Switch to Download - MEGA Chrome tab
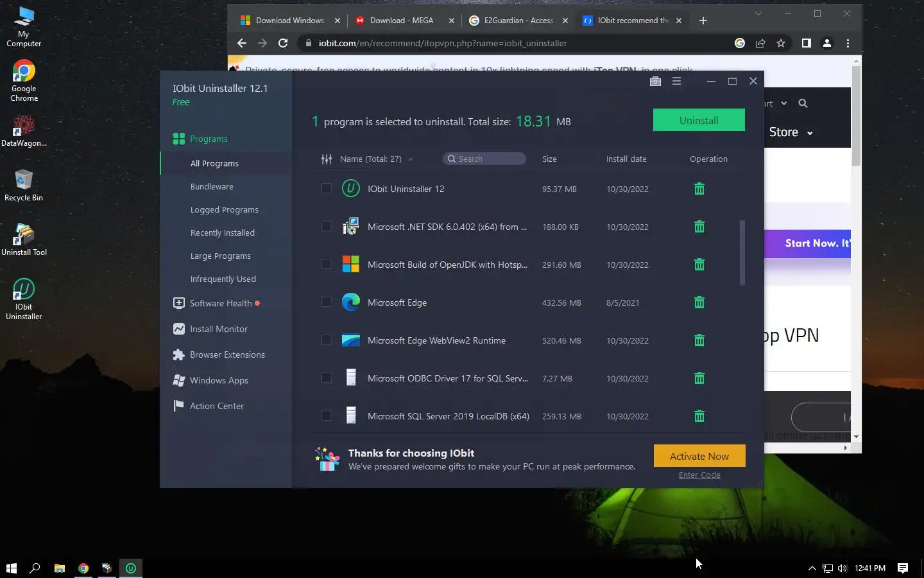Viewport: 924px width, 578px height. click(403, 21)
